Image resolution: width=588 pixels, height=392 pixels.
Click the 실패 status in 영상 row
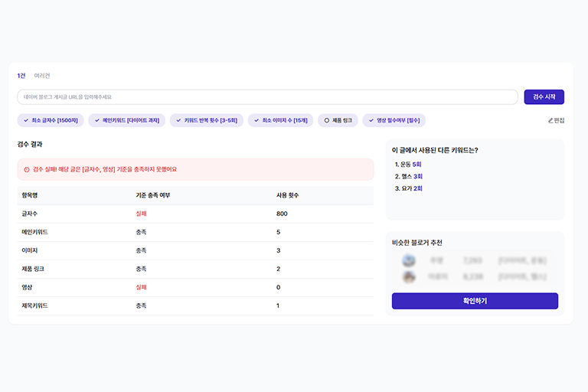tap(141, 287)
